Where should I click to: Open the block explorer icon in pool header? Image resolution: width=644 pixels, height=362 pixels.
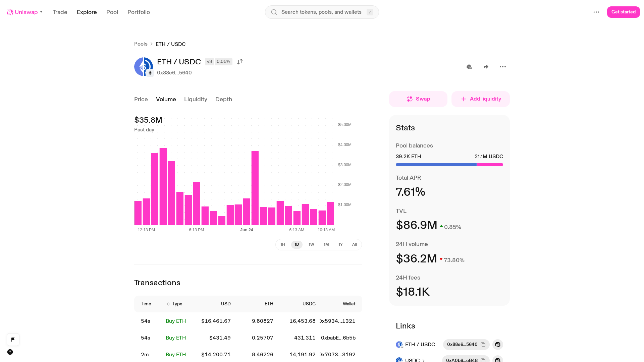[469, 67]
